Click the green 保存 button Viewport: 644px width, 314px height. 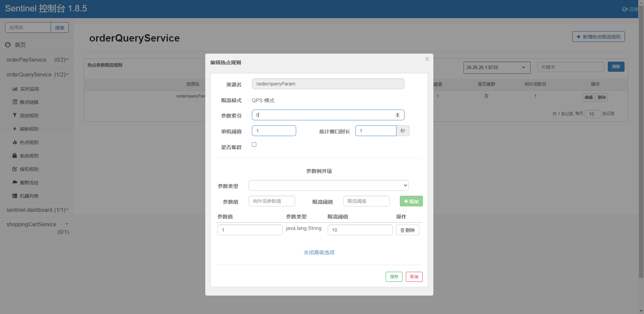(394, 277)
